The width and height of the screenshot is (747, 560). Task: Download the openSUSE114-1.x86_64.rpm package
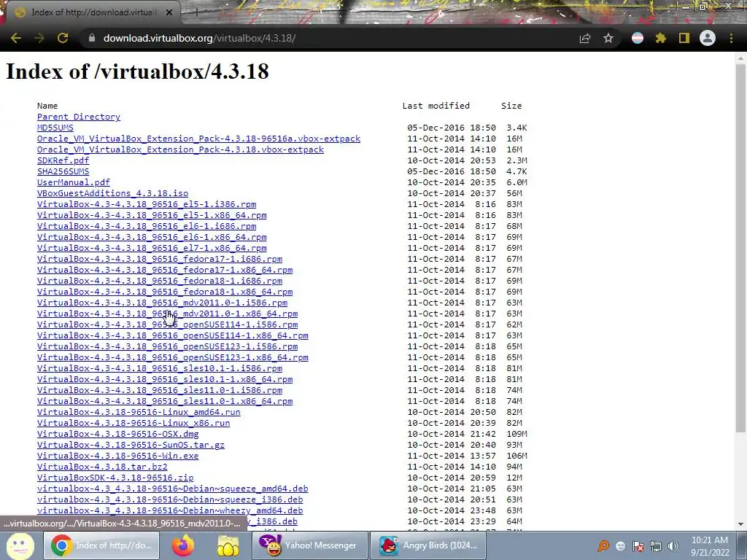[172, 335]
